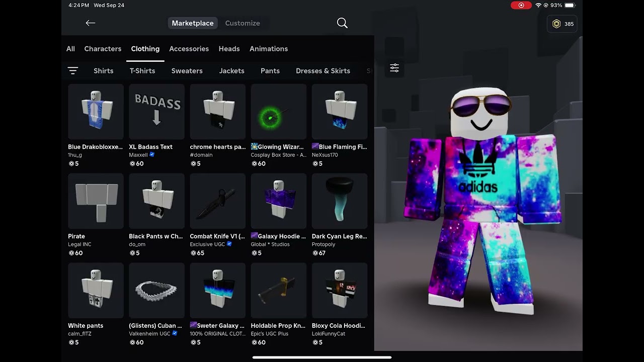Tap the battery icon in status bar
644x362 pixels.
click(x=570, y=5)
